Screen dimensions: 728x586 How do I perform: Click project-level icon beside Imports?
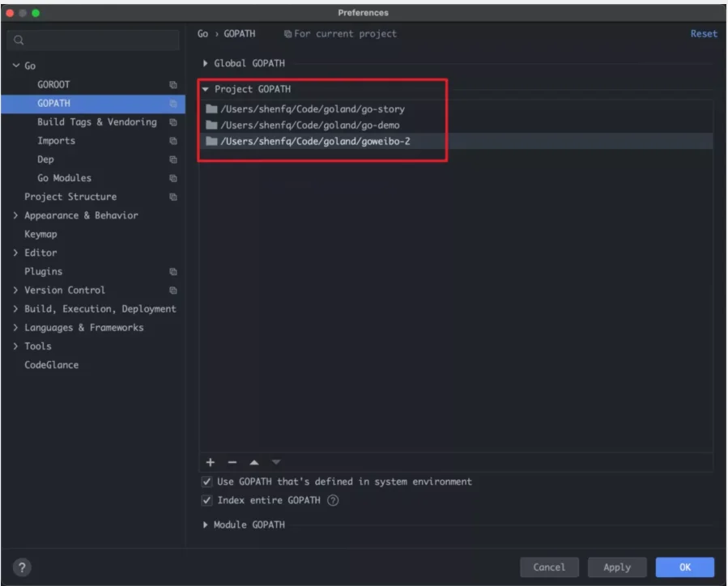click(173, 141)
